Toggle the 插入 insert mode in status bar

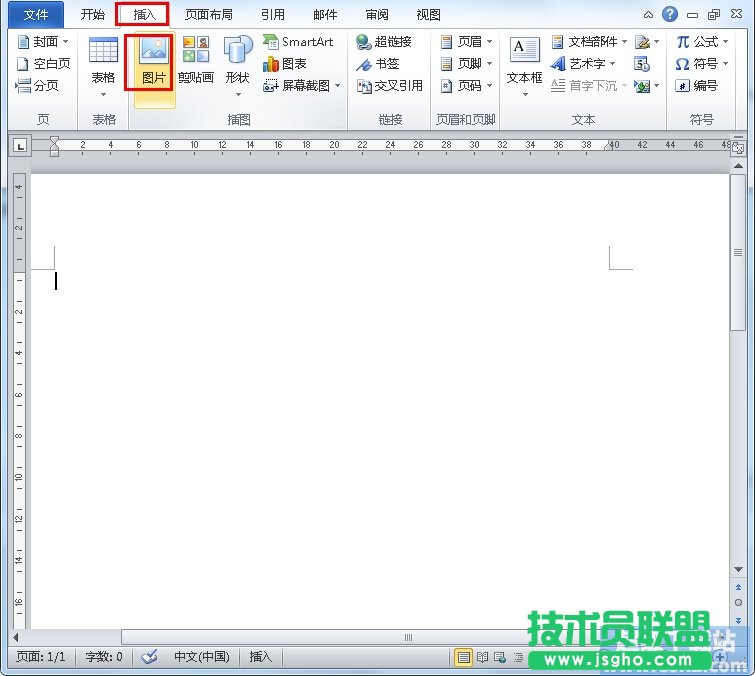coord(260,657)
